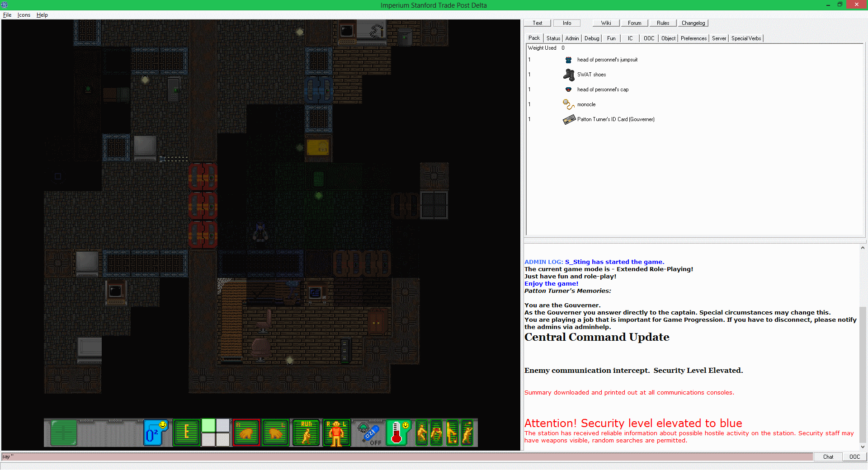This screenshot has width=868, height=470.
Task: Click the SWAT shoes boots icon
Action: click(x=569, y=75)
